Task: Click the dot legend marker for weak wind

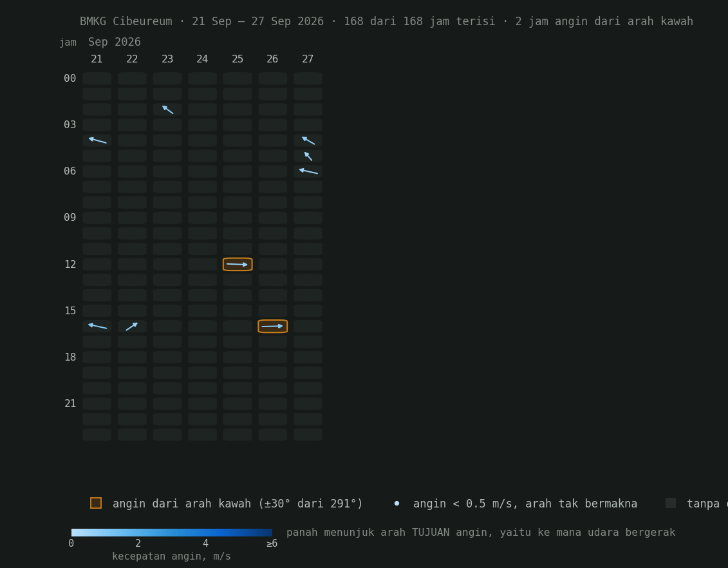Action: click(x=397, y=504)
